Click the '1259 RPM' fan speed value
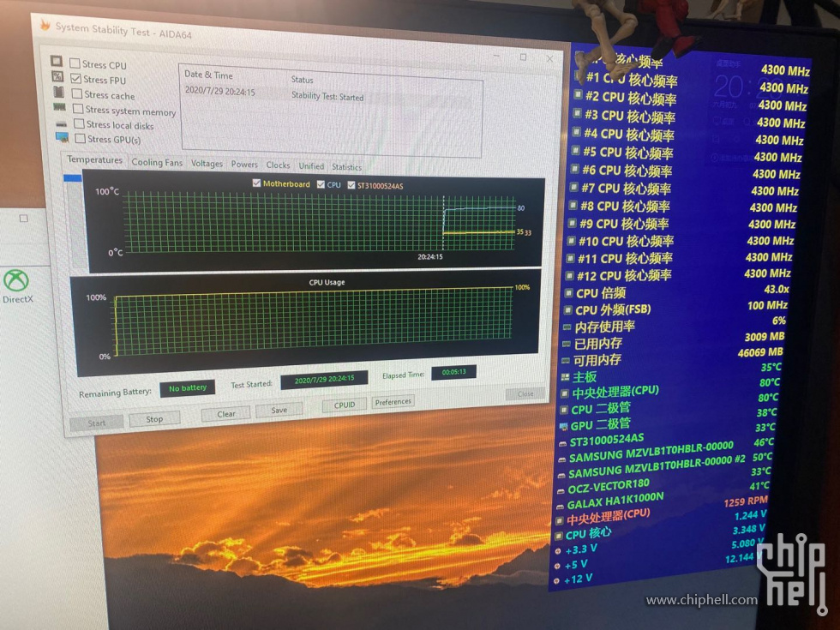Viewport: 840px width, 630px height. point(745,502)
